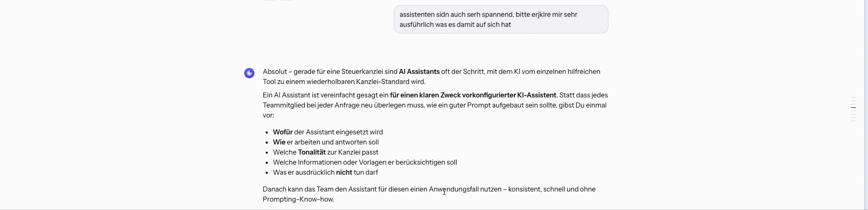Click bullet 'Wofür der Assistant eingesetzt wird'
Viewport: 868px width, 210px height.
tap(328, 132)
